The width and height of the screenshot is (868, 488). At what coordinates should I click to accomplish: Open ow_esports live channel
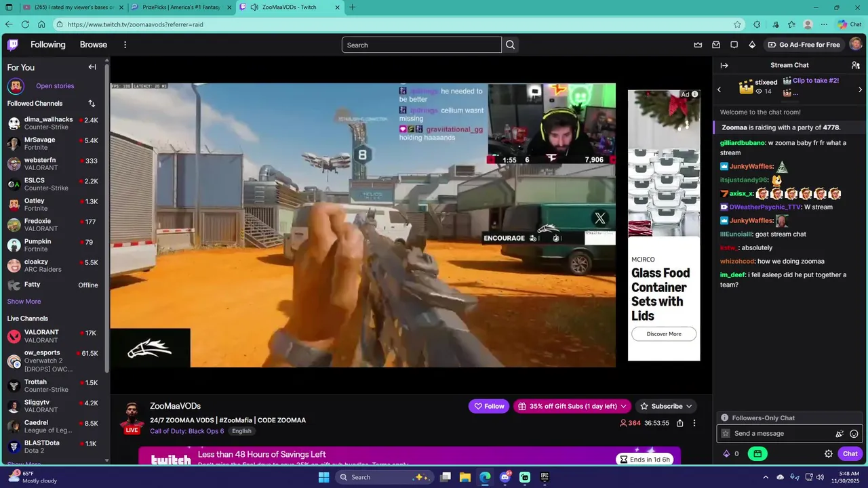point(54,361)
